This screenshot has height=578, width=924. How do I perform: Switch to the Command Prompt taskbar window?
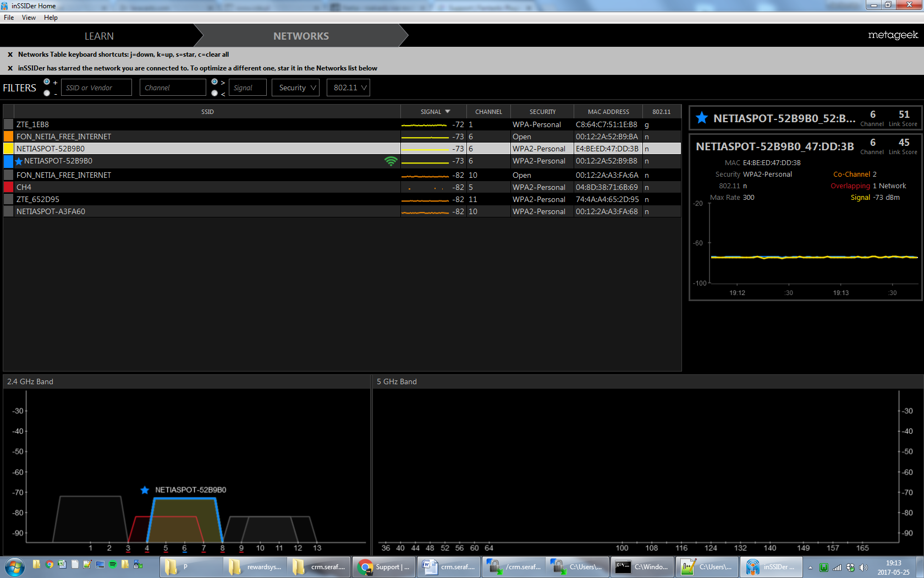tap(642, 567)
